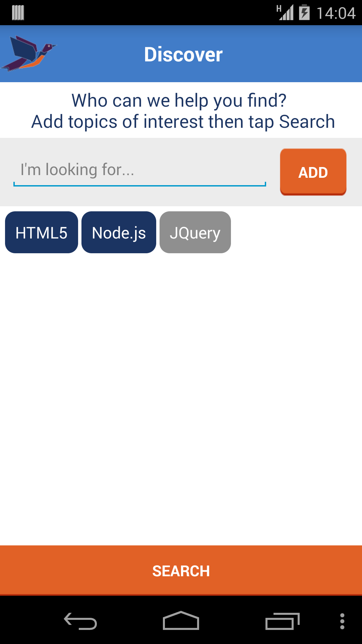Tap the Android home navigation icon
This screenshot has height=644, width=362.
pyautogui.click(x=181, y=621)
